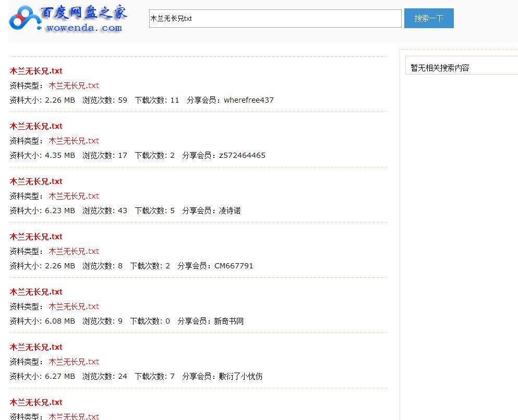Click the sixth result's 资料类型 link
Viewport: 518px width, 420px height.
coord(74,362)
